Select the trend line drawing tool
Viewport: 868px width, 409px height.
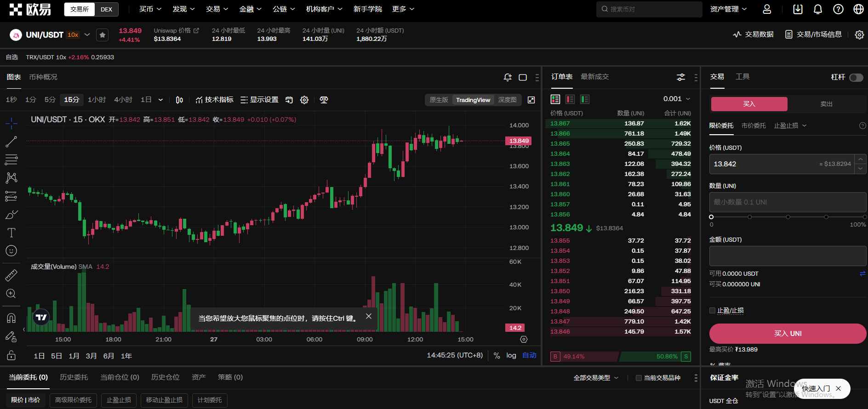pos(11,142)
